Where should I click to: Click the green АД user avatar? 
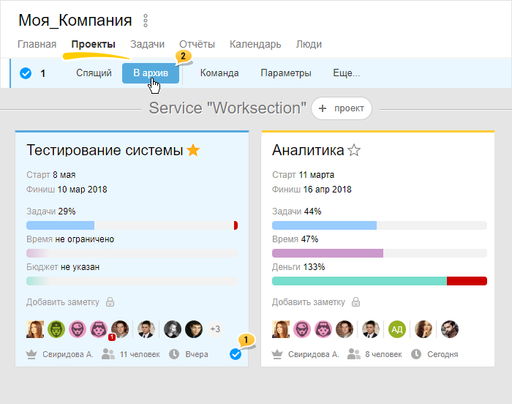pos(397,329)
